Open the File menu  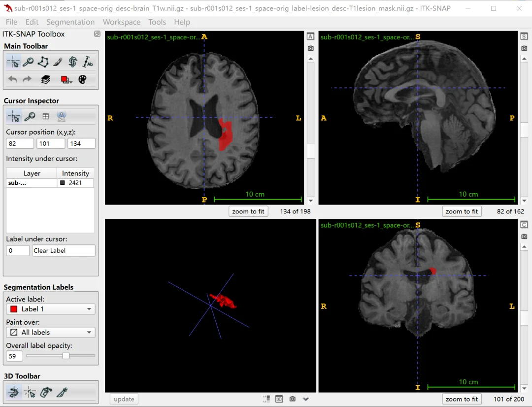(11, 22)
